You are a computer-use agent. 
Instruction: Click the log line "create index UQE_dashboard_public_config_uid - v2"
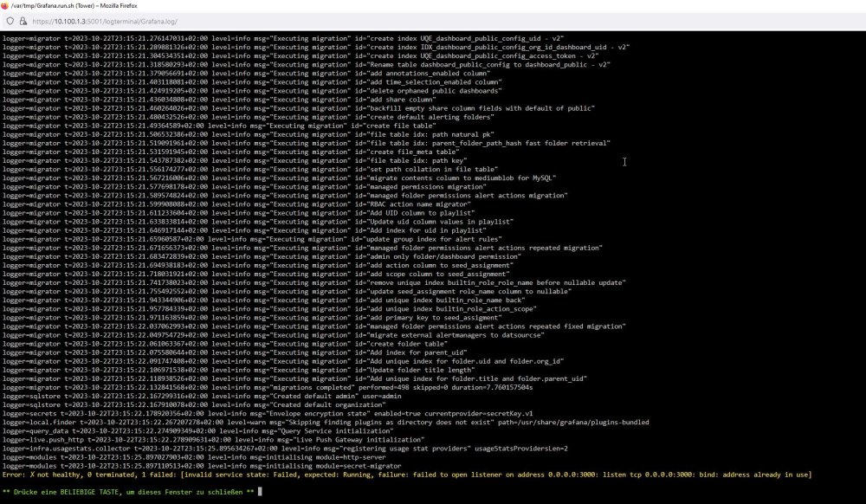click(283, 39)
